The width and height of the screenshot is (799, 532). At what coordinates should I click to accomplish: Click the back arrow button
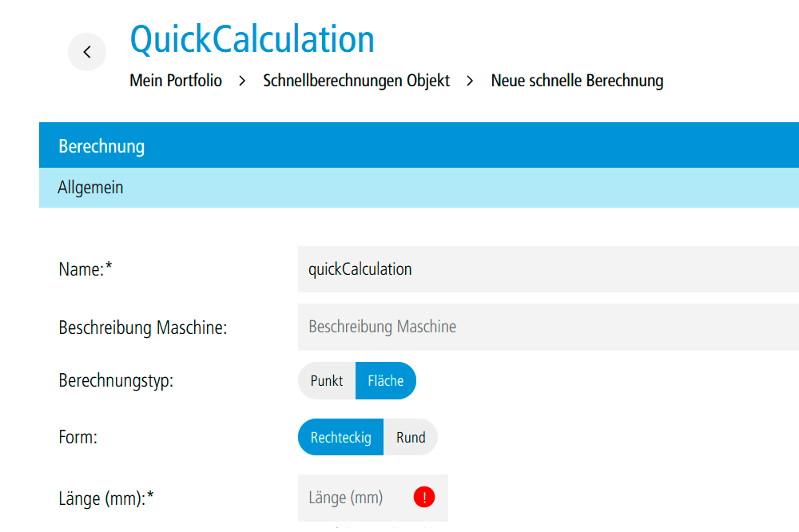(x=87, y=53)
